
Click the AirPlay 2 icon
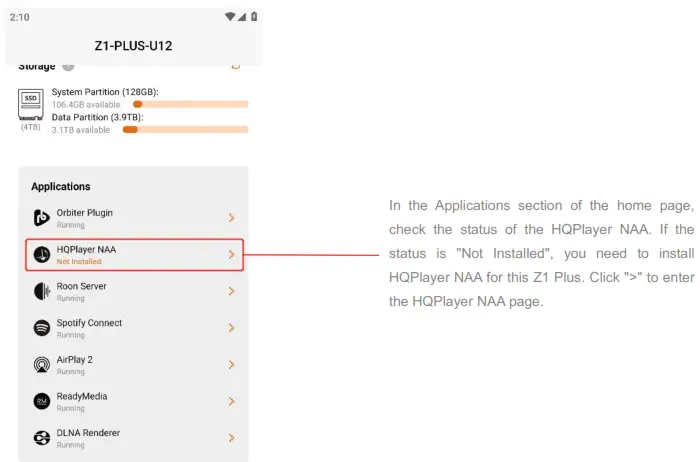tap(42, 364)
